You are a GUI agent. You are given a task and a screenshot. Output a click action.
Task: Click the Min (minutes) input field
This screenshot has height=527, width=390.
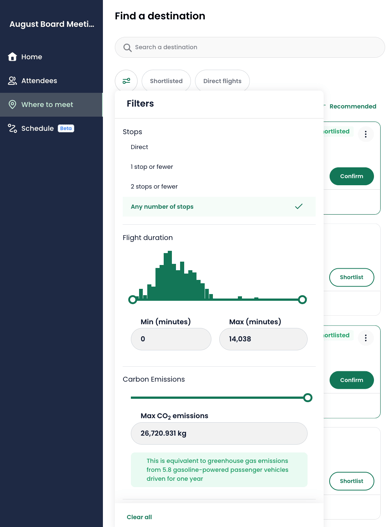pyautogui.click(x=171, y=339)
